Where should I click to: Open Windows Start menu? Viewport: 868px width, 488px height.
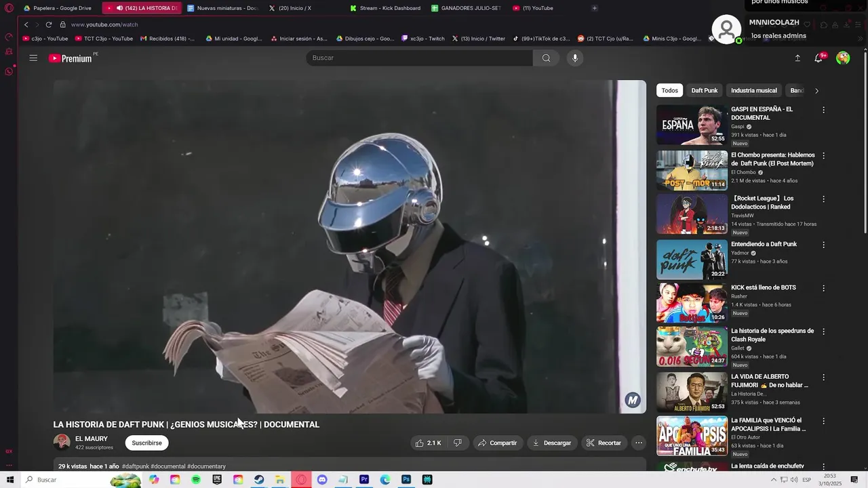(10, 480)
